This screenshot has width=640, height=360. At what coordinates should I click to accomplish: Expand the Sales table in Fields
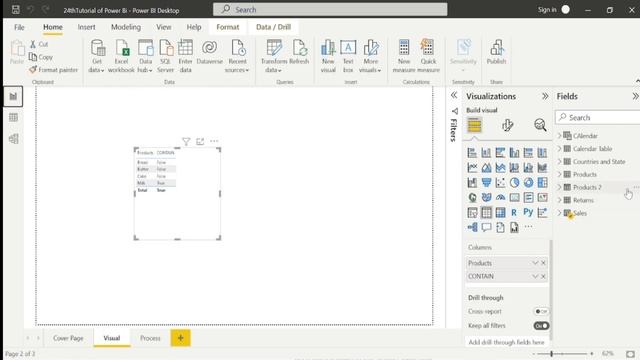[560, 213]
